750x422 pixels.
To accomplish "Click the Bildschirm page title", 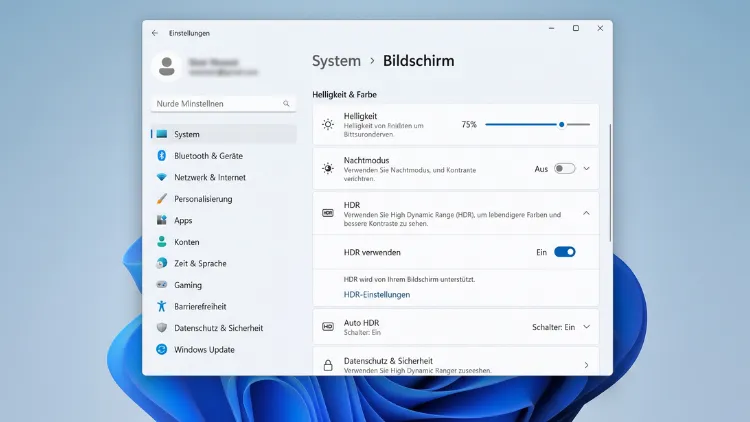I will tap(419, 61).
